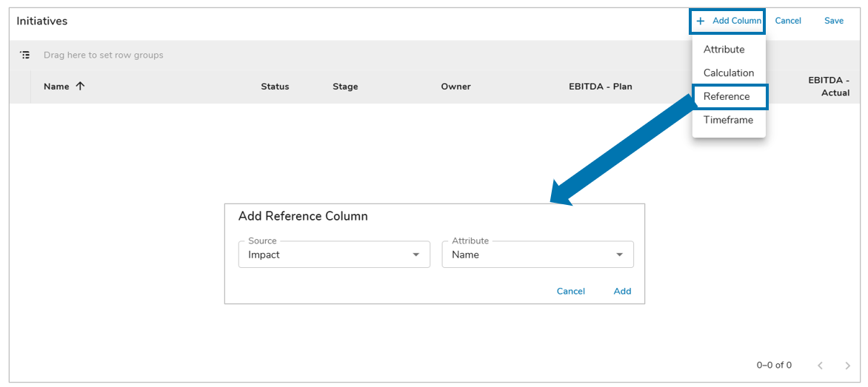Sort by the Status column header
The image size is (868, 387).
tap(275, 87)
